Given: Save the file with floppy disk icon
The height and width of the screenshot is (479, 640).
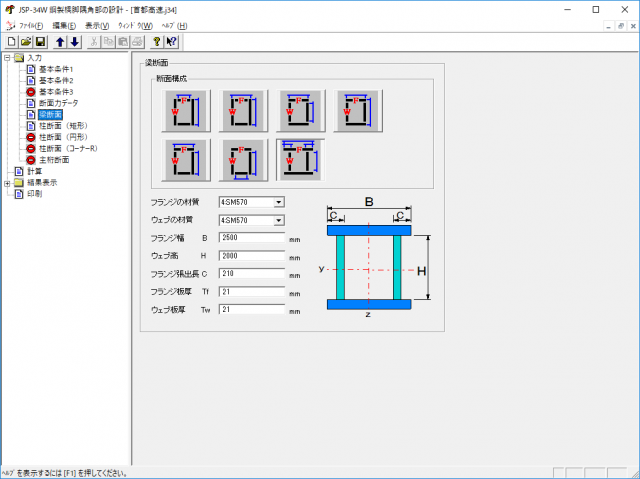Looking at the screenshot, I should [40, 42].
